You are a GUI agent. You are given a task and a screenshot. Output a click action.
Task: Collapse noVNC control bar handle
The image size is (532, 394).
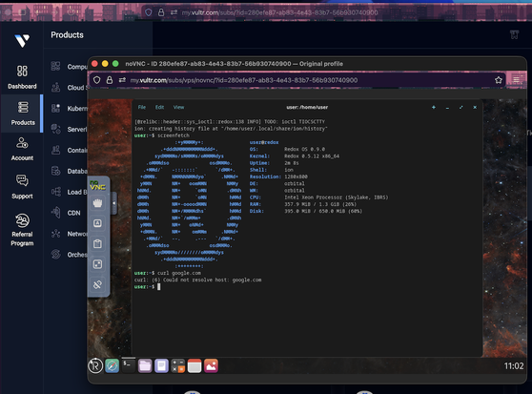point(114,203)
